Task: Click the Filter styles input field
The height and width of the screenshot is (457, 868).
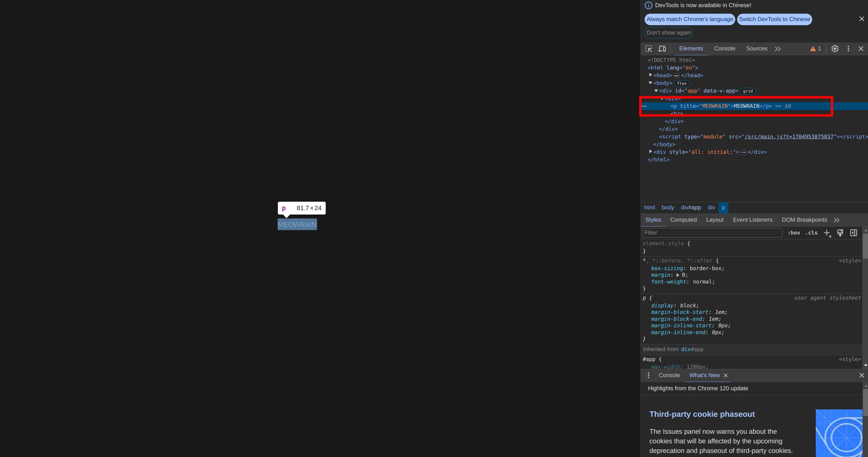Action: (x=712, y=232)
